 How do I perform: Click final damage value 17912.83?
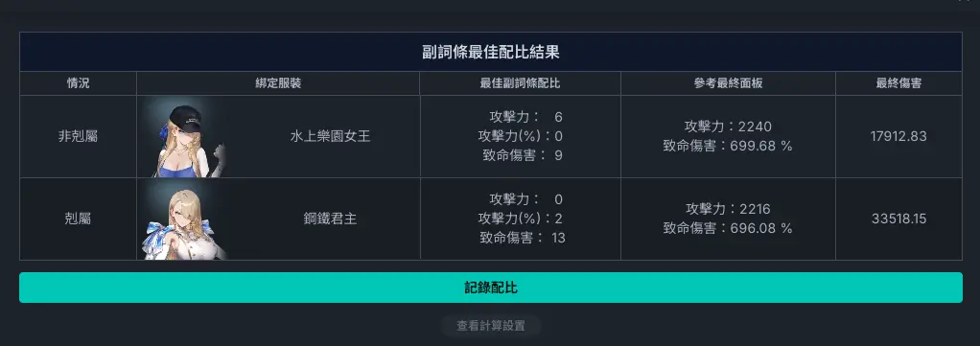click(x=898, y=136)
